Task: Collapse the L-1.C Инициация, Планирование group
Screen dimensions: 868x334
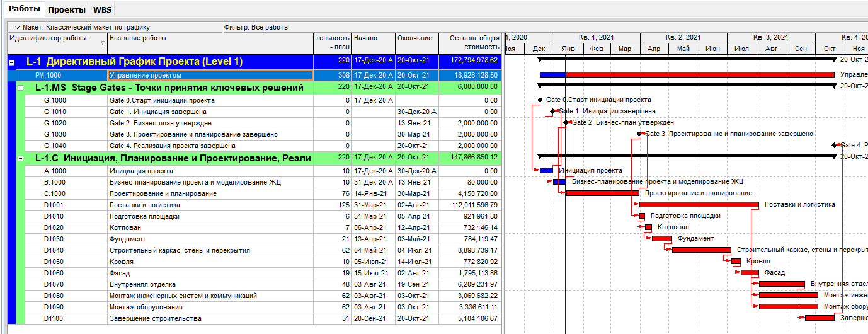Action: coord(20,158)
